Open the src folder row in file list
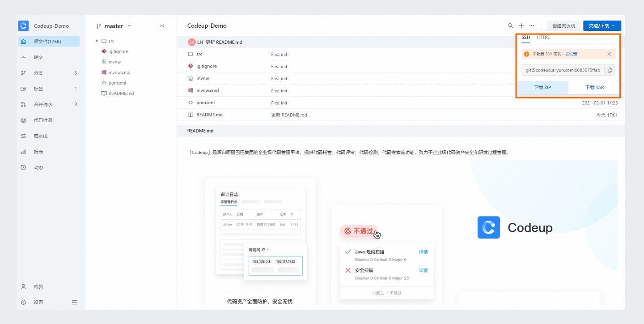The image size is (644, 324). point(199,54)
